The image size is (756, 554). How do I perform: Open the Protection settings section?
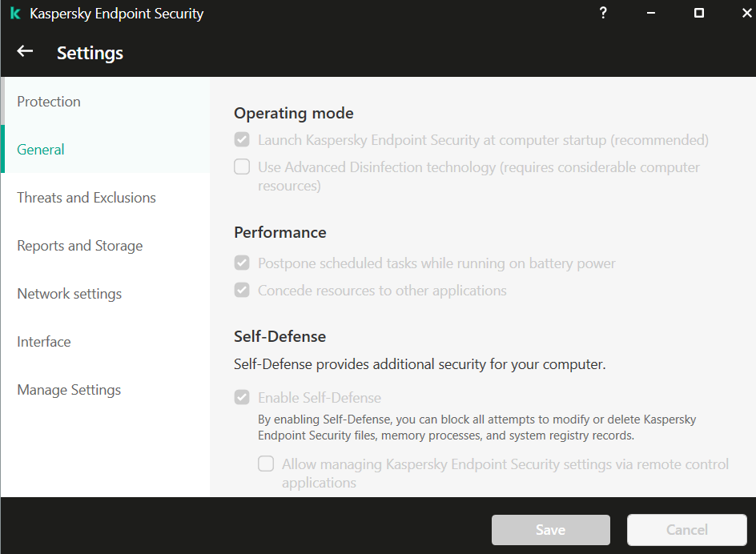49,102
